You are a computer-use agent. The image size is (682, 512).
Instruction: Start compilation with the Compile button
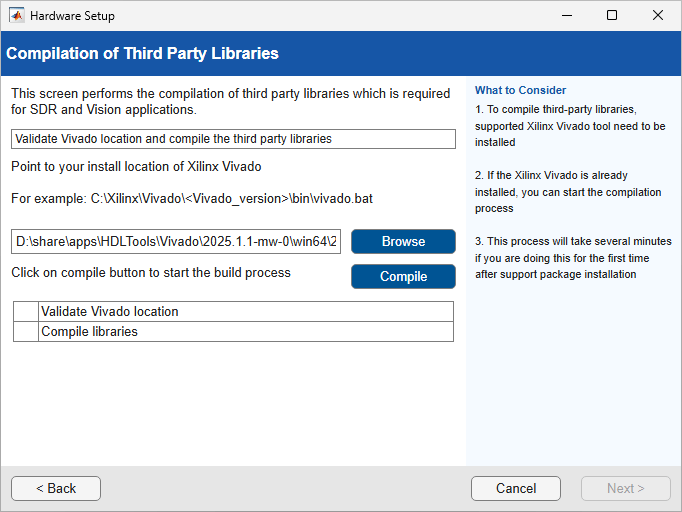(403, 276)
